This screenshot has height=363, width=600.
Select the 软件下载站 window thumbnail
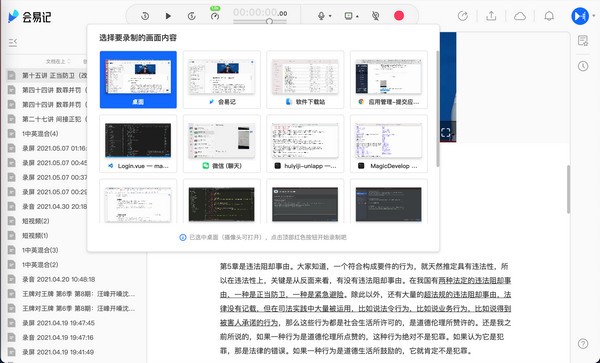tap(305, 80)
